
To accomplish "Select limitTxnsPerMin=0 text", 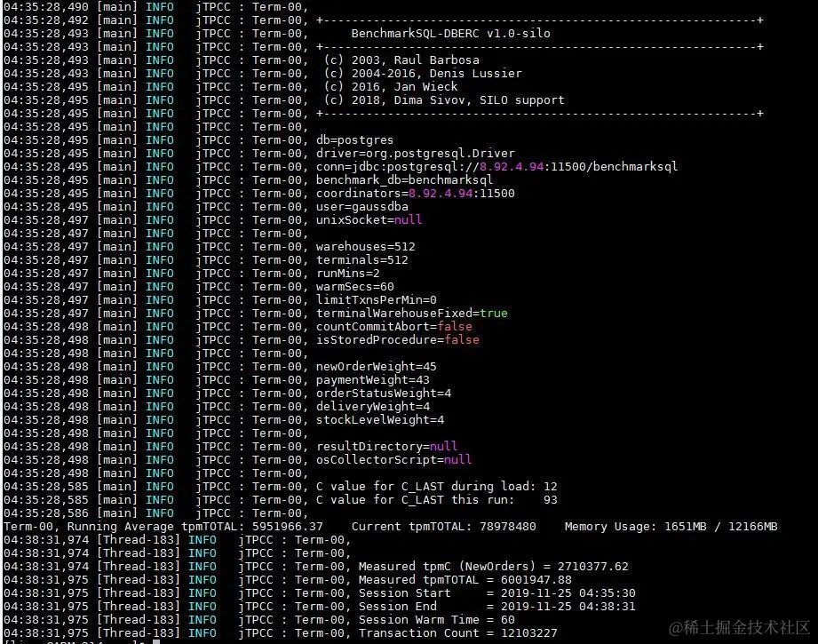I will 376,300.
